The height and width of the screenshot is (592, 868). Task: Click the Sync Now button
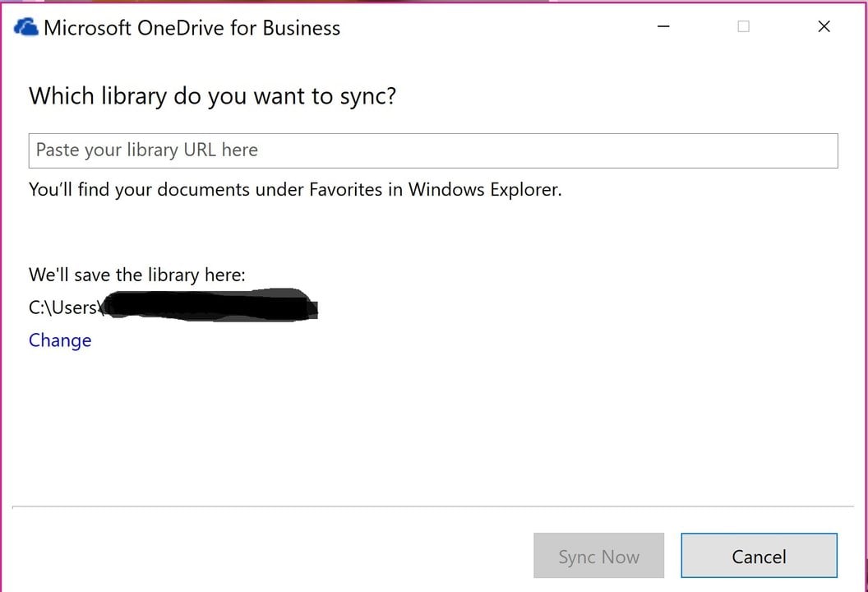click(598, 556)
